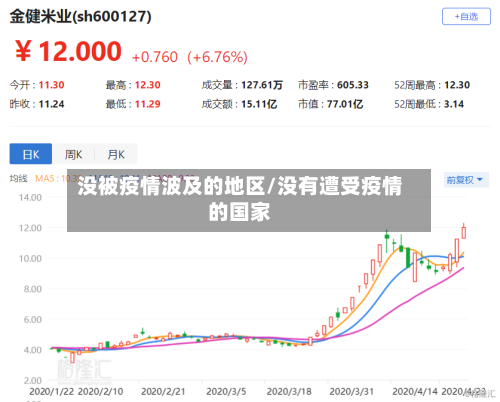Viewport: 500px width, 402px height.
Task: Switch to the 周K weekly chart tab
Action: point(73,154)
